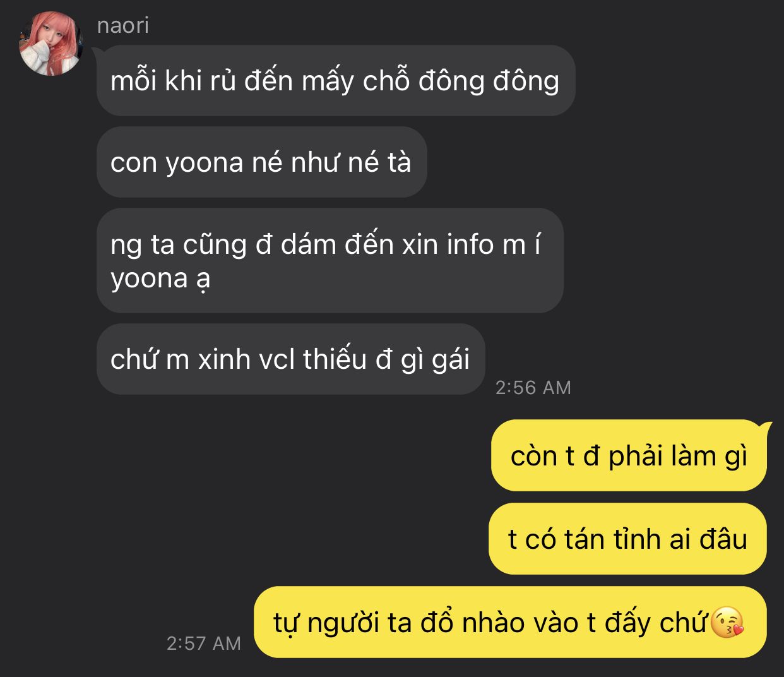Select the two-line message about xin info
The width and height of the screenshot is (784, 677).
tap(330, 260)
